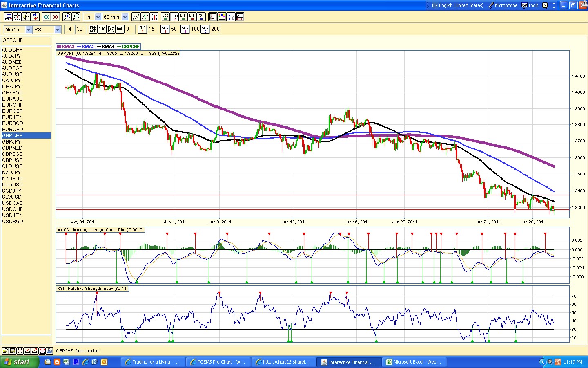Click the zoom in magnifier icon
The width and height of the screenshot is (588, 368).
pyautogui.click(x=67, y=17)
